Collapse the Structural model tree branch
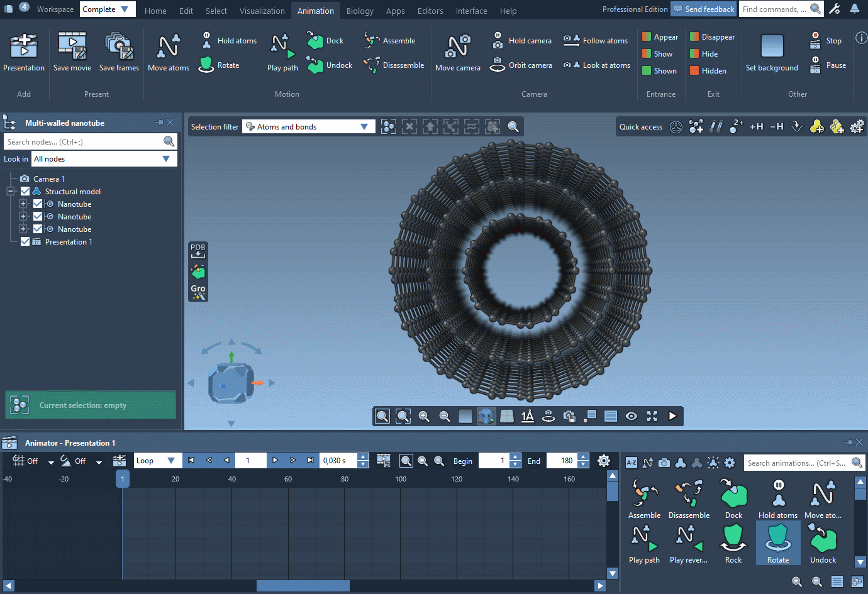Image resolution: width=868 pixels, height=594 pixels. tap(10, 191)
